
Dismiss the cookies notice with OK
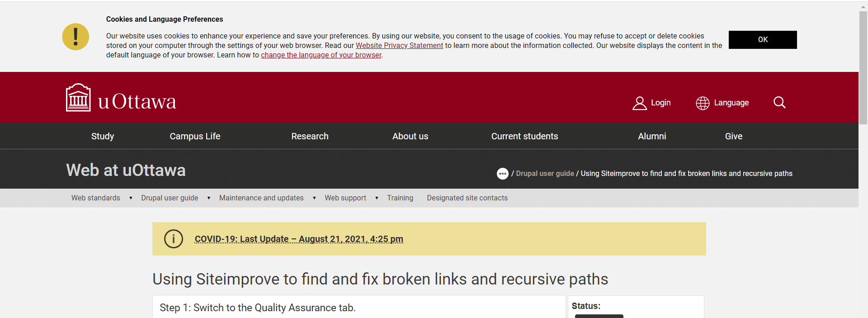click(x=762, y=40)
